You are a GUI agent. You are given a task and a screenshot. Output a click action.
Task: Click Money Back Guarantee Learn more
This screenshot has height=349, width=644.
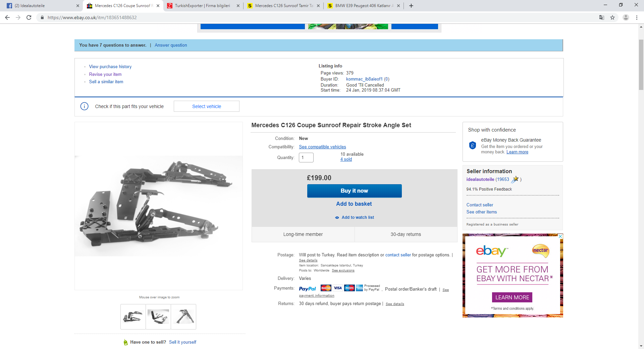pos(517,152)
